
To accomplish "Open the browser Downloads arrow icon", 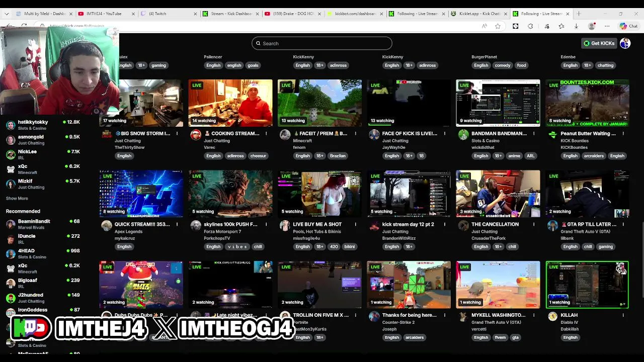I will click(x=576, y=26).
